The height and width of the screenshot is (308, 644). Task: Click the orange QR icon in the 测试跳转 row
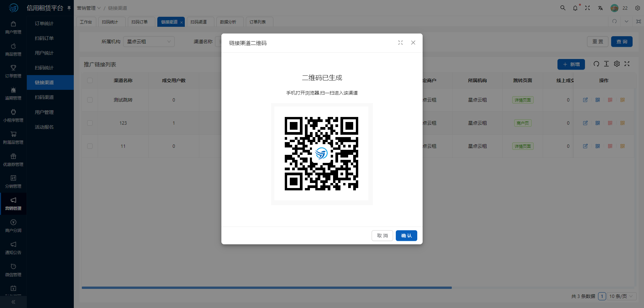click(623, 100)
